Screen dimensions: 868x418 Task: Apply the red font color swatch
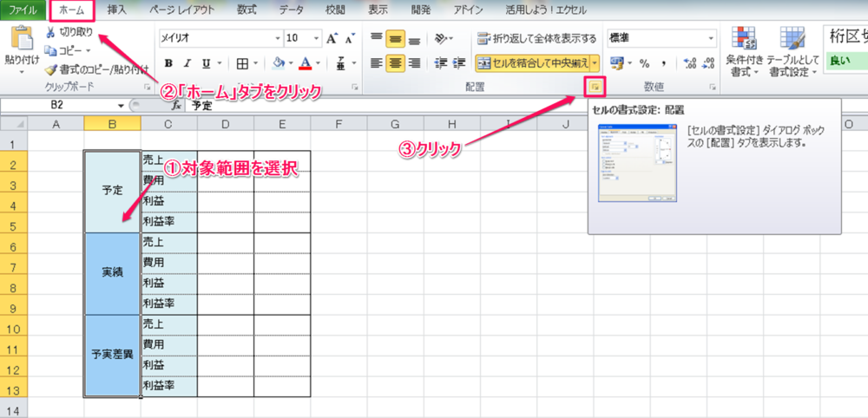[x=305, y=63]
